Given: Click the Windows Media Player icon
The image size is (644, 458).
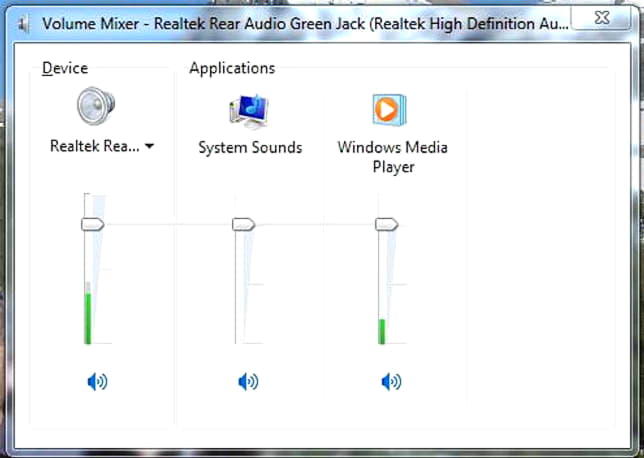Looking at the screenshot, I should point(389,110).
